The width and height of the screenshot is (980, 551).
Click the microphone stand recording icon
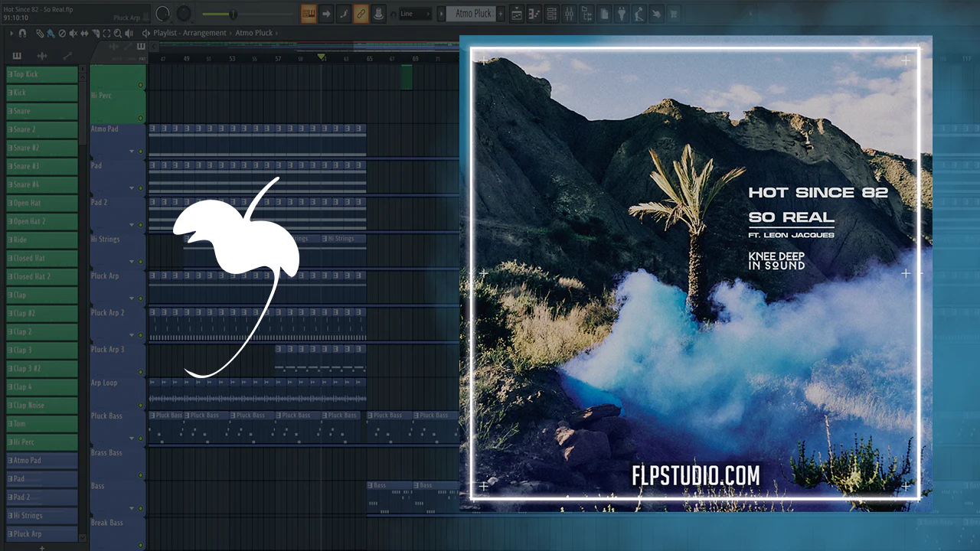pyautogui.click(x=640, y=14)
